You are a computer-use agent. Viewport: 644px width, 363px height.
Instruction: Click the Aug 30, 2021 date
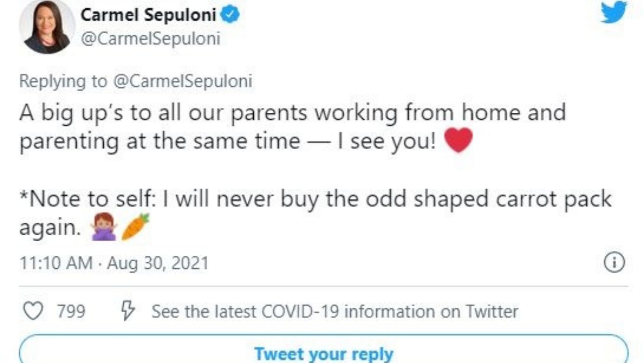[158, 263]
